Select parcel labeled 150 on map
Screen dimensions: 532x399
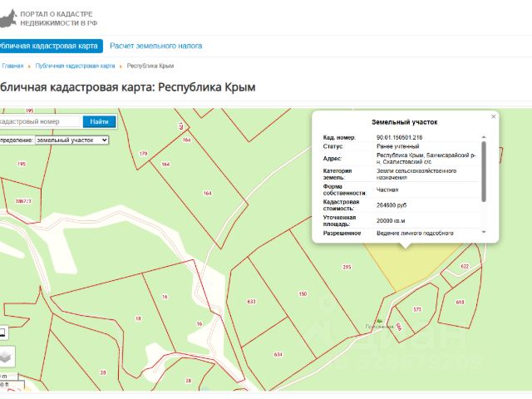click(303, 293)
